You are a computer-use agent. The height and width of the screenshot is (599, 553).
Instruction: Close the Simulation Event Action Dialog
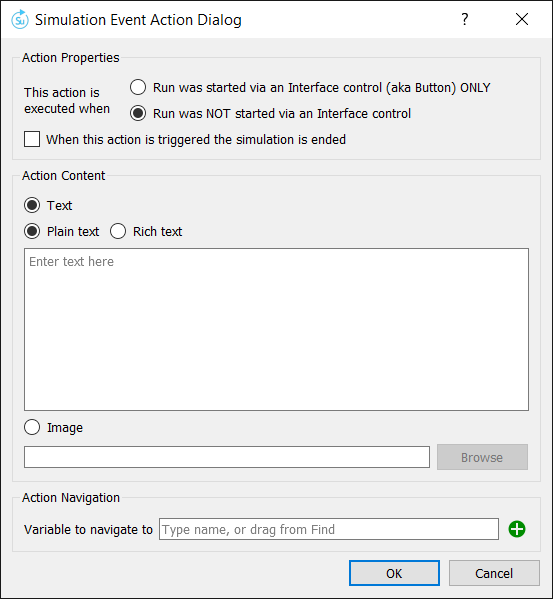coord(522,19)
